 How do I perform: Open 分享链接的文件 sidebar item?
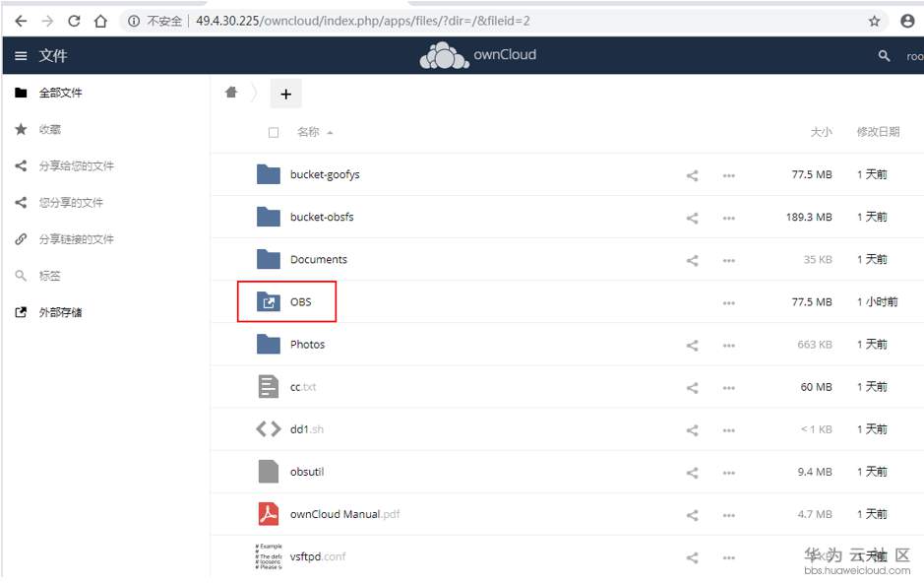[x=76, y=239]
